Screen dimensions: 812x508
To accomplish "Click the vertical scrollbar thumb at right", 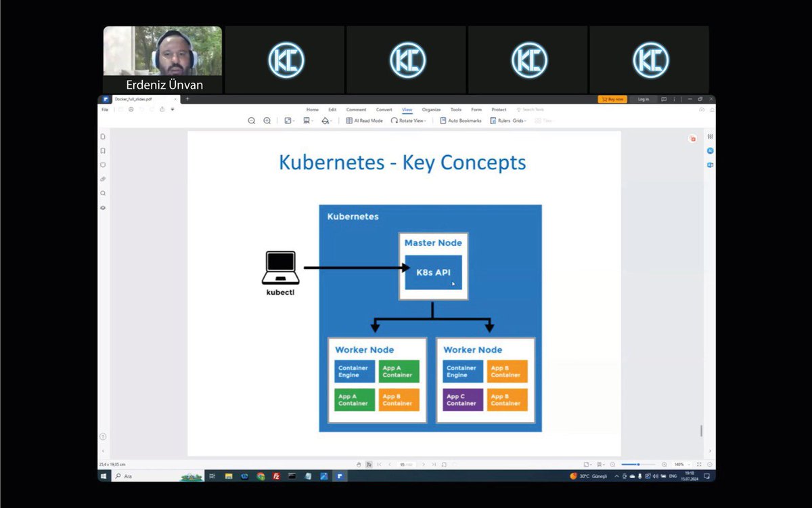I will click(701, 431).
